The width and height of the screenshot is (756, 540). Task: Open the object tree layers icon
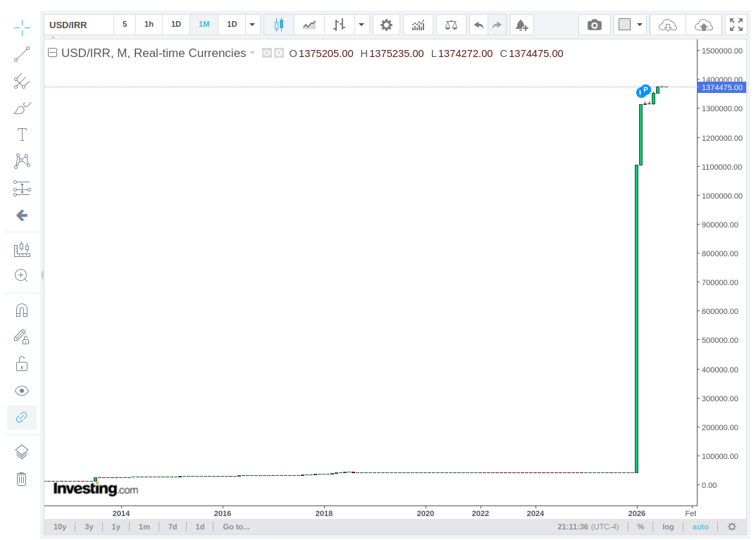[x=22, y=452]
